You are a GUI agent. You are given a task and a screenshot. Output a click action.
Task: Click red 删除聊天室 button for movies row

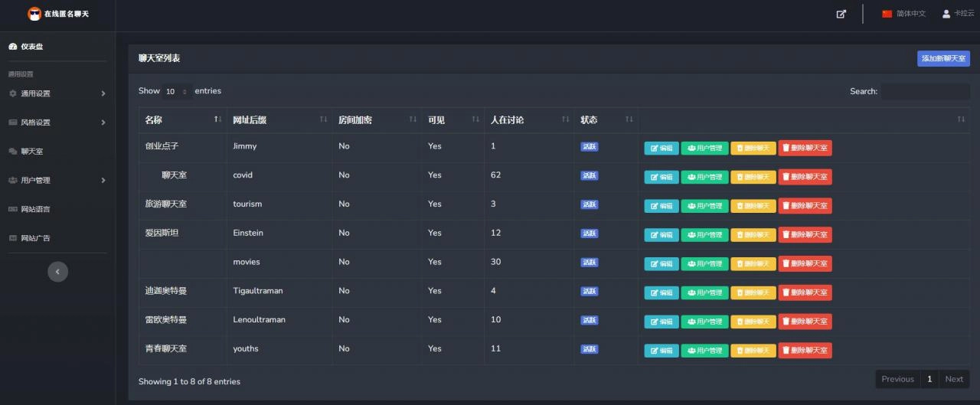(805, 264)
